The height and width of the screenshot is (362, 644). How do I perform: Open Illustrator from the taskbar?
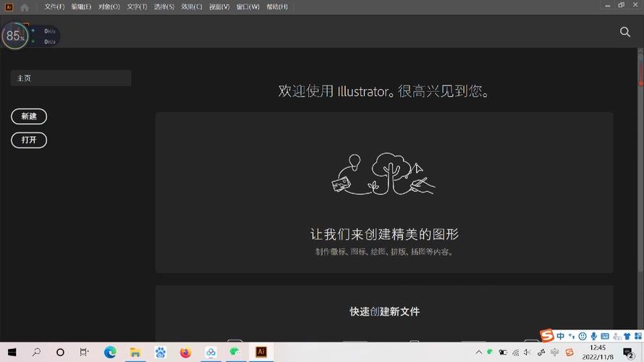coord(261,352)
